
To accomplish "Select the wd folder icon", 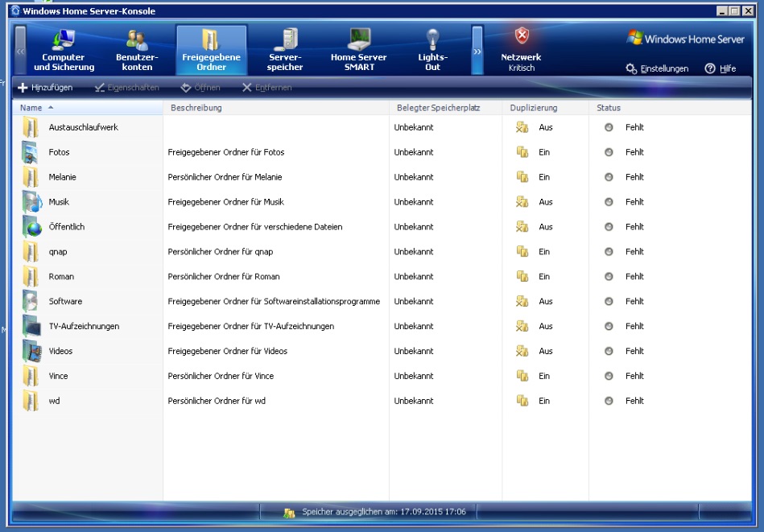I will coord(31,401).
